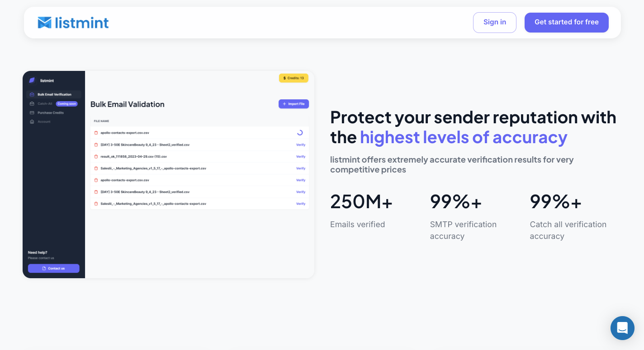644x350 pixels.
Task: Click the dashboard preview screenshot image
Action: [168, 174]
